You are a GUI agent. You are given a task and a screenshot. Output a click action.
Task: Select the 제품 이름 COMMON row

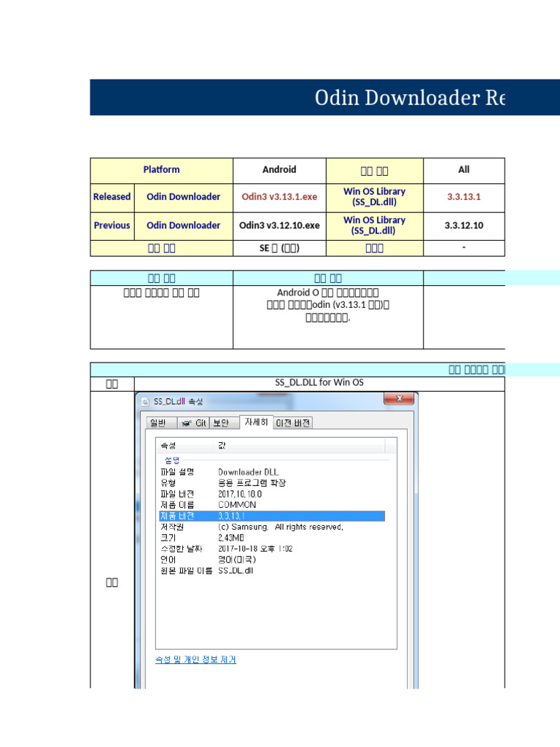[x=272, y=505]
